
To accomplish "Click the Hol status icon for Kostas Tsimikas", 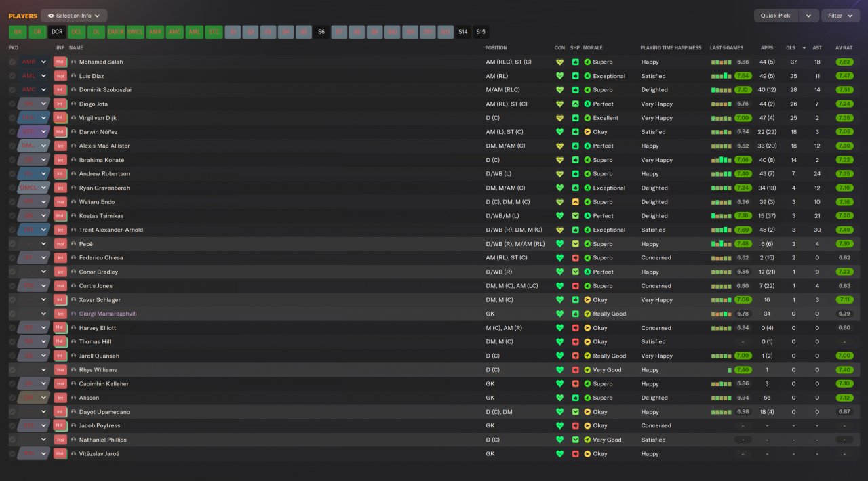I will point(60,215).
